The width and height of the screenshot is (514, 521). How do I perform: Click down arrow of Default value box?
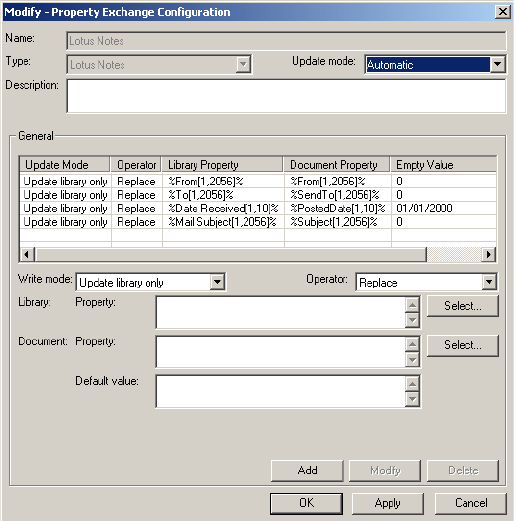[412, 399]
